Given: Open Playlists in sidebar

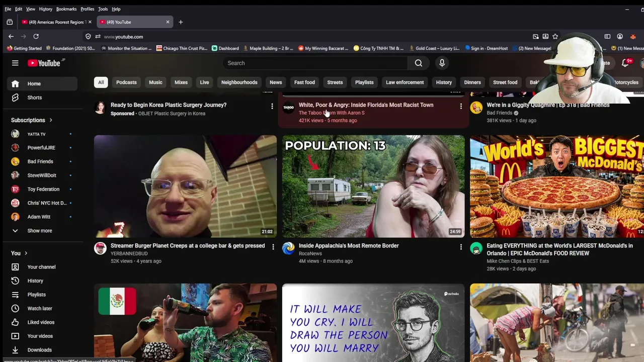Looking at the screenshot, I should point(42,295).
